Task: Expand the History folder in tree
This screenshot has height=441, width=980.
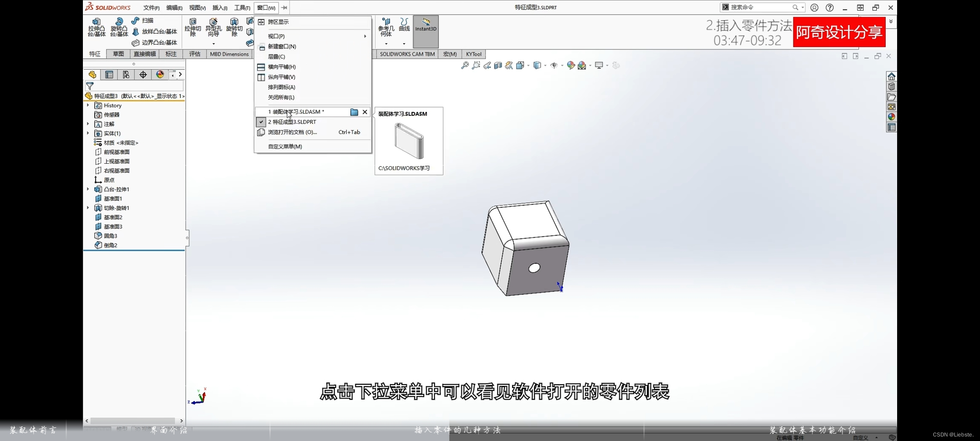Action: click(88, 105)
